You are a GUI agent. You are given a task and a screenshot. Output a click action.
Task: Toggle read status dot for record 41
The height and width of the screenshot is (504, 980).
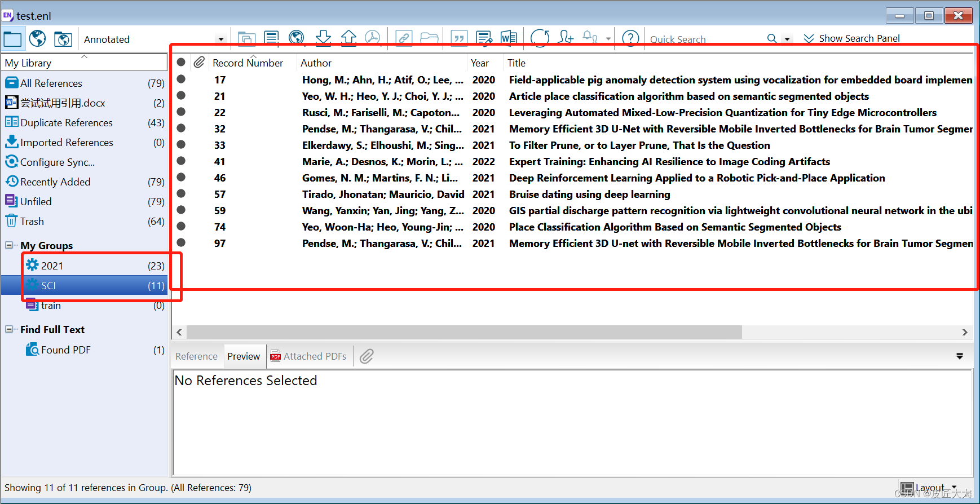pyautogui.click(x=181, y=161)
